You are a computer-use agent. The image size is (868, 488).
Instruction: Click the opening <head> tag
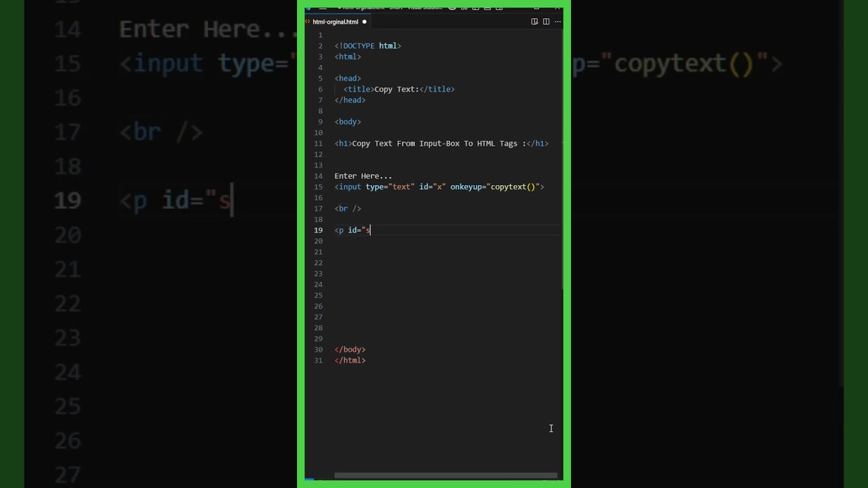click(x=348, y=79)
